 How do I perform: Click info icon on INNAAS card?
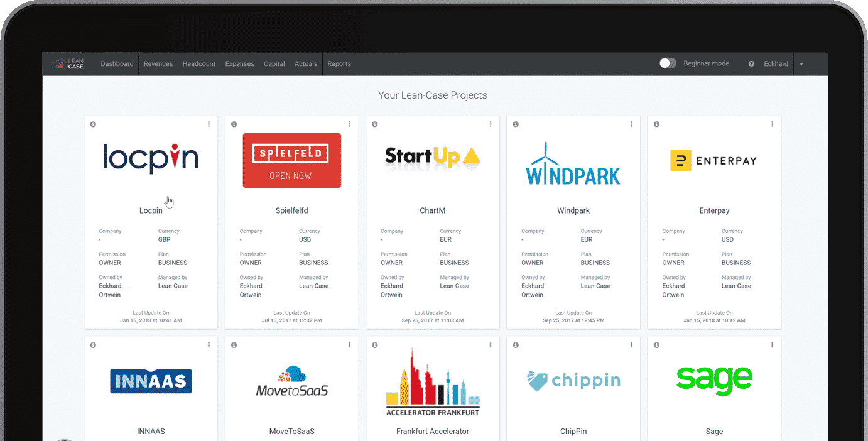pos(93,345)
